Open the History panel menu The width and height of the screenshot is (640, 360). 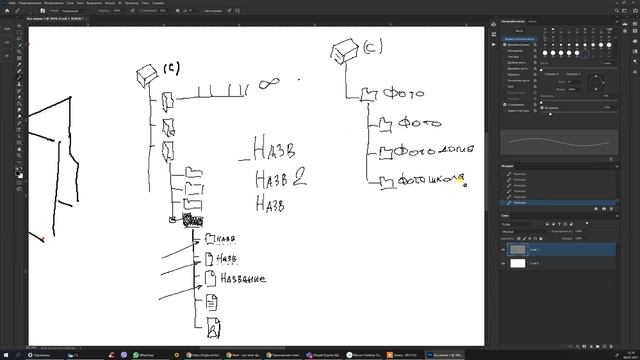click(617, 166)
